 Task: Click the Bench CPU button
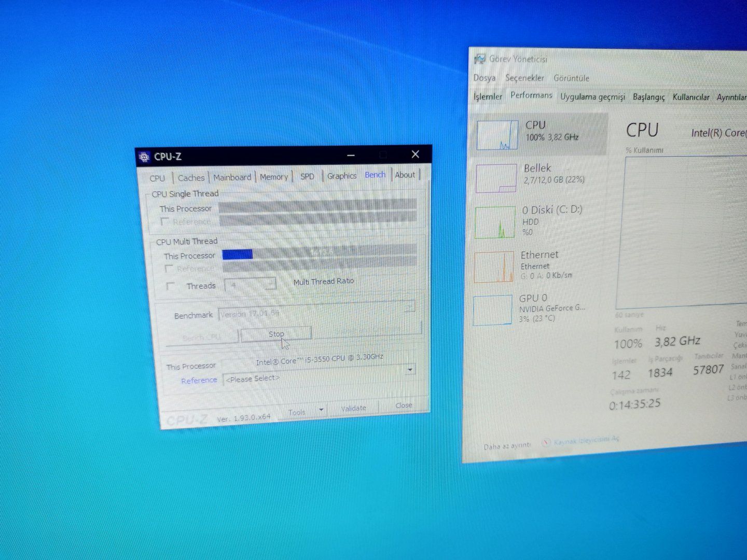(x=201, y=337)
